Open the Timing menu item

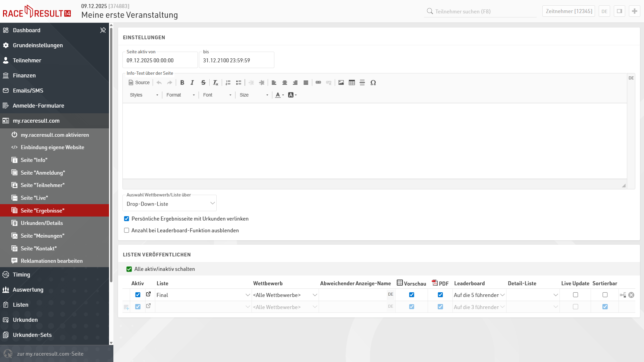tap(21, 275)
